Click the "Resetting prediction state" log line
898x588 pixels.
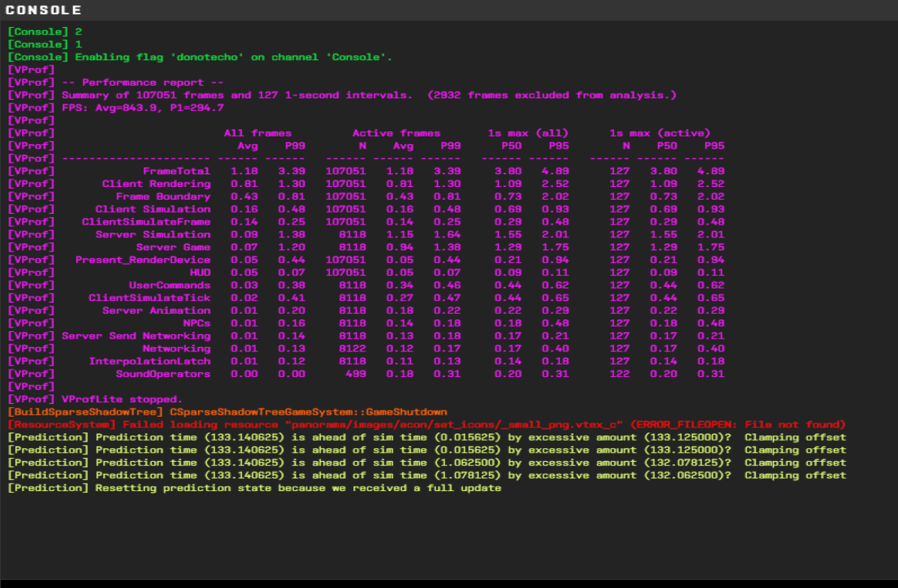[x=254, y=488]
